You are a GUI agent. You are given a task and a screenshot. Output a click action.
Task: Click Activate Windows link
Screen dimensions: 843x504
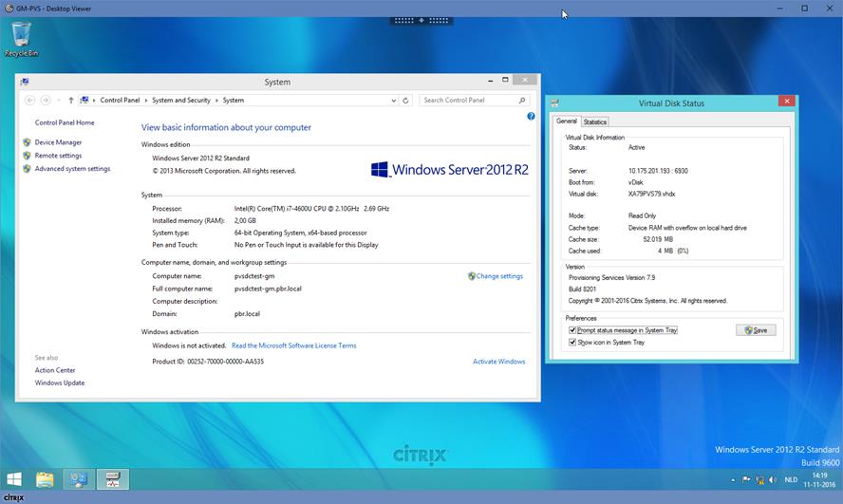[x=499, y=362]
